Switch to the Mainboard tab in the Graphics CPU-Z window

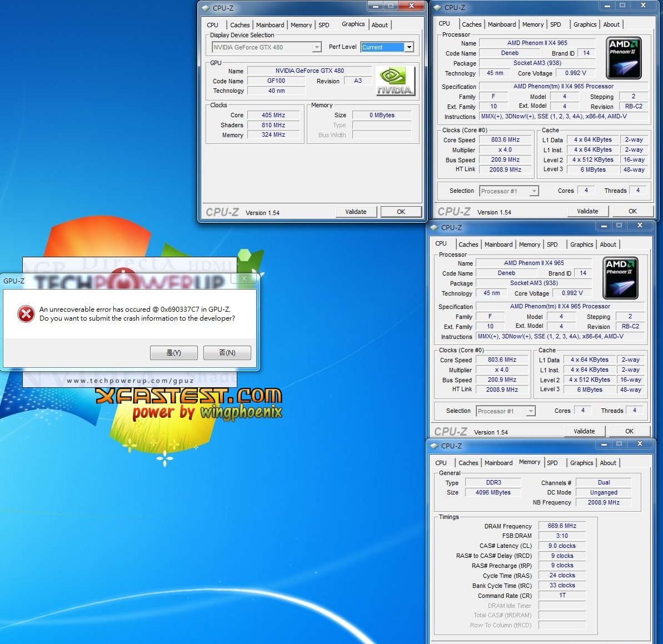coord(270,25)
